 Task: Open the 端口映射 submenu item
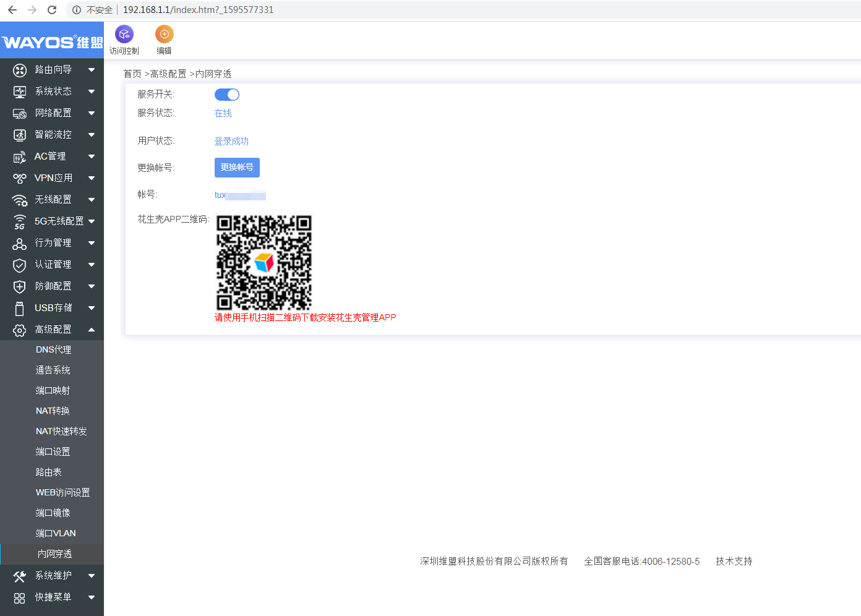tap(52, 390)
